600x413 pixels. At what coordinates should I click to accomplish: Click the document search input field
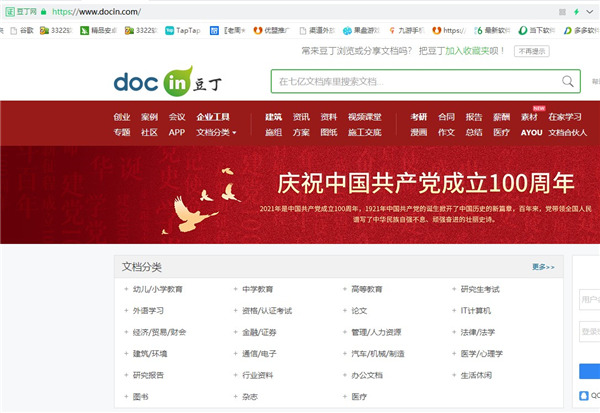click(426, 81)
